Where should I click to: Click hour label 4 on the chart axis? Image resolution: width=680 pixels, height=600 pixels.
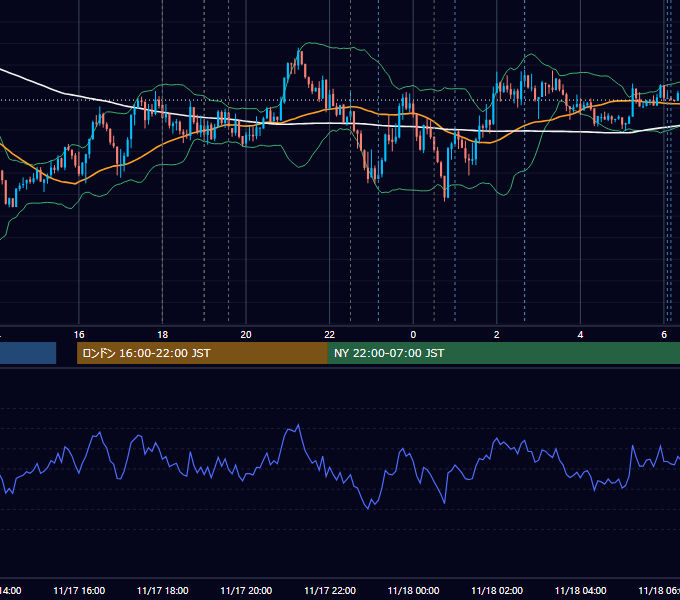[x=580, y=335]
